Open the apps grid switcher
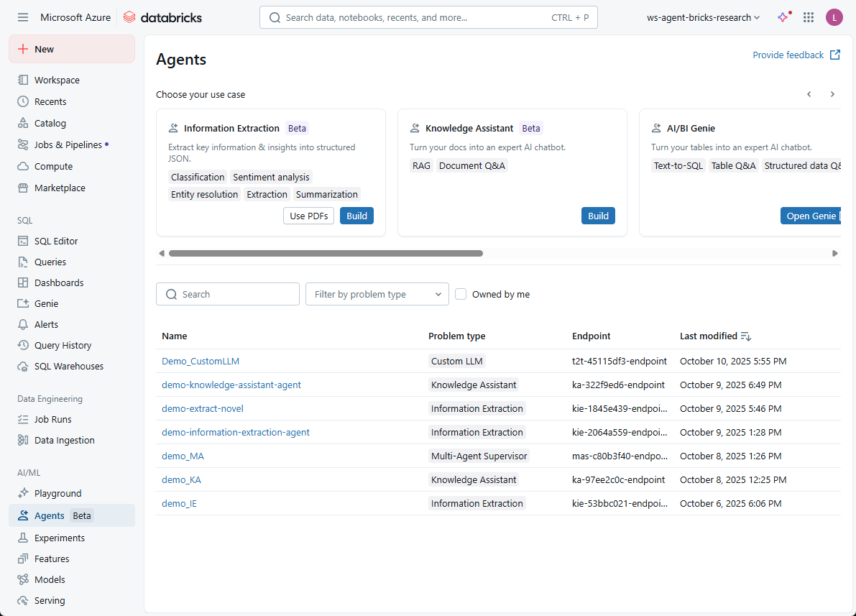Screen dimensions: 856x616 pos(809,17)
